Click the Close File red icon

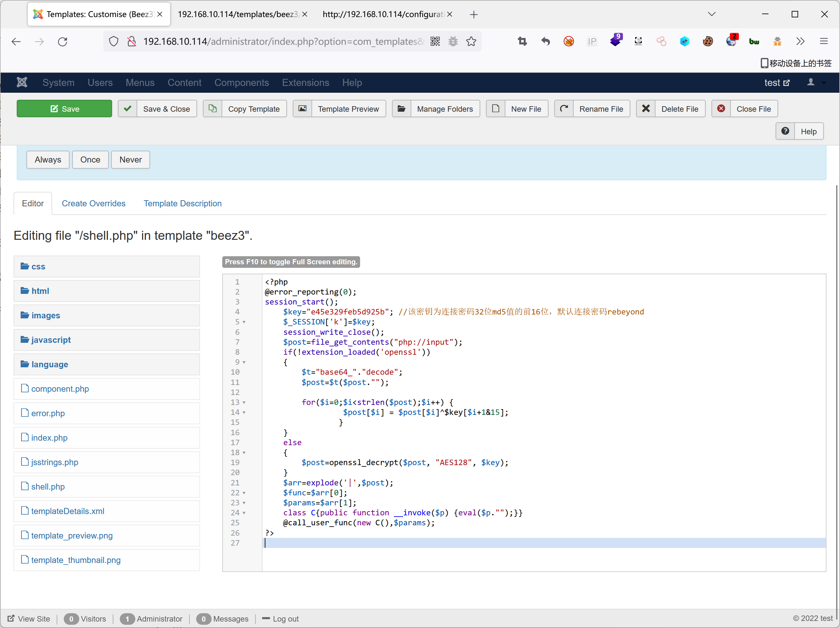[x=721, y=109]
